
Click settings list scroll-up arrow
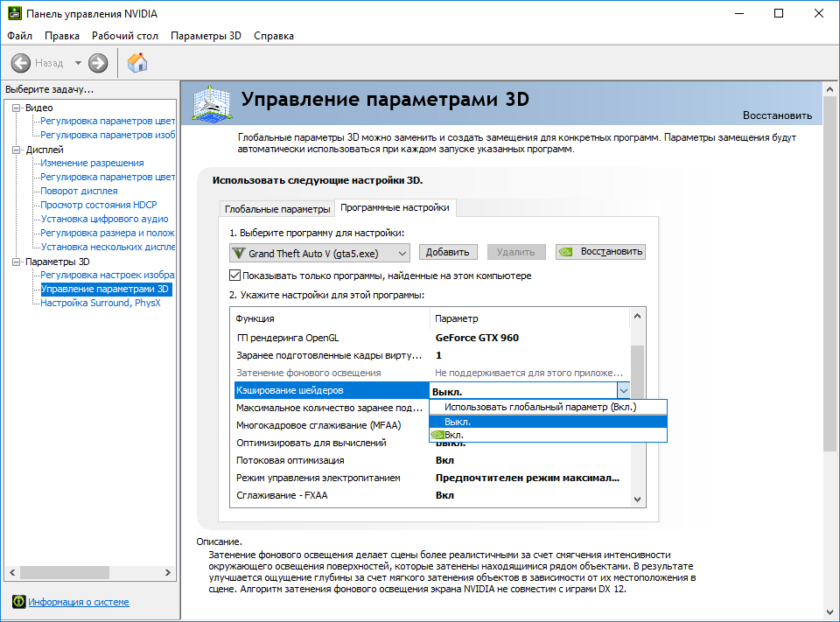638,316
